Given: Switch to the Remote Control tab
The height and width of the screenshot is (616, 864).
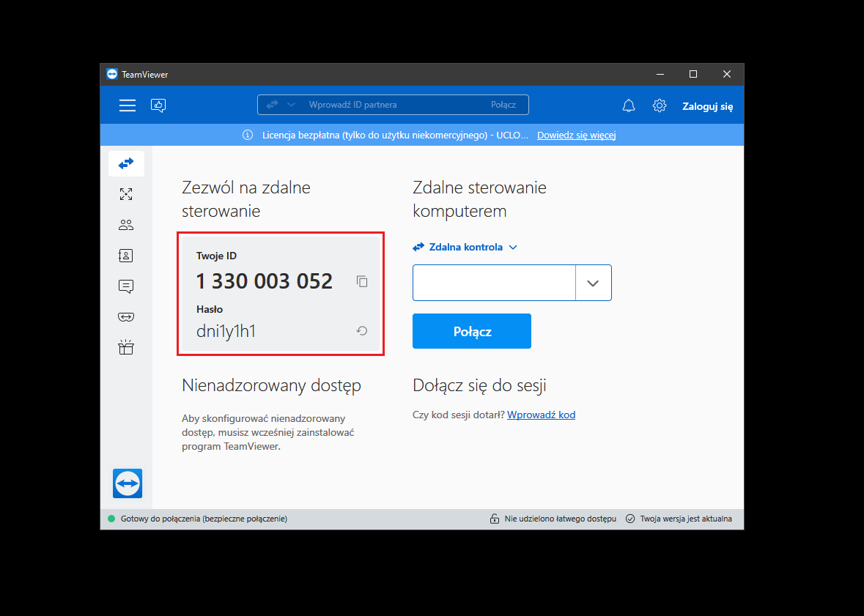Looking at the screenshot, I should [x=126, y=163].
